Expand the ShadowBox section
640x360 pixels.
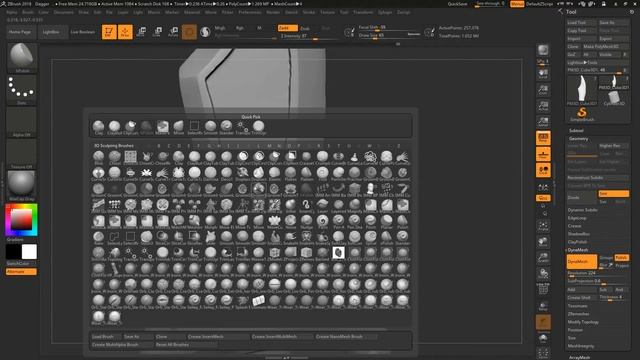(x=578, y=234)
